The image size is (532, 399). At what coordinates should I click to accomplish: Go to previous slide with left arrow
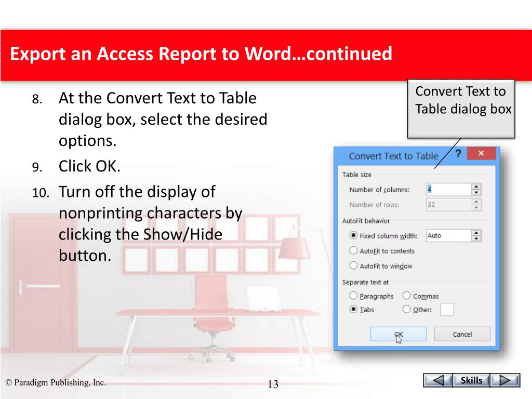pos(437,380)
